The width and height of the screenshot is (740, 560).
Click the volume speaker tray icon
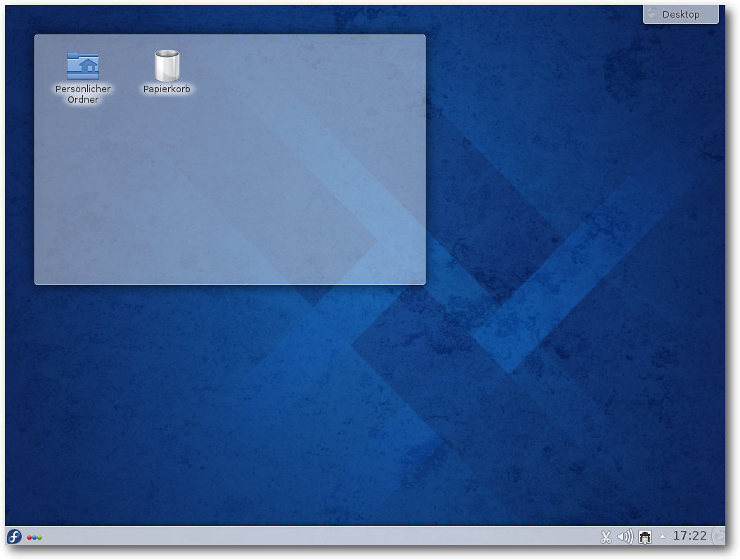click(625, 537)
